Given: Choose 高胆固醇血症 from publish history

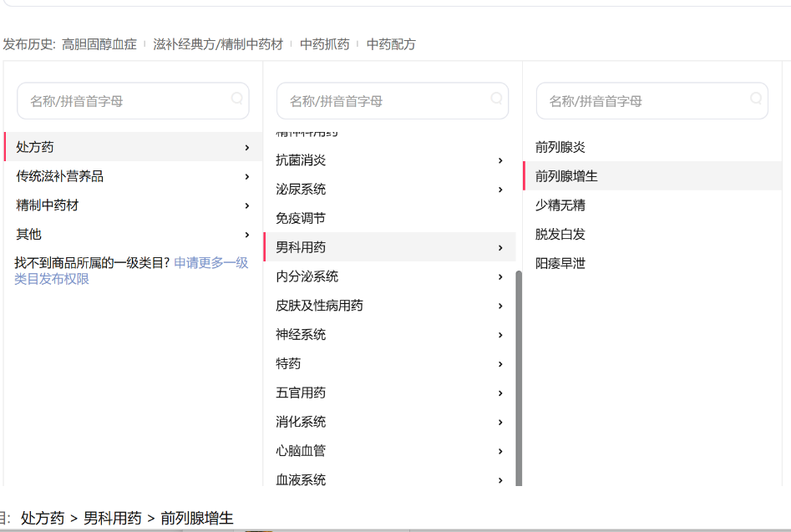Looking at the screenshot, I should coord(99,44).
